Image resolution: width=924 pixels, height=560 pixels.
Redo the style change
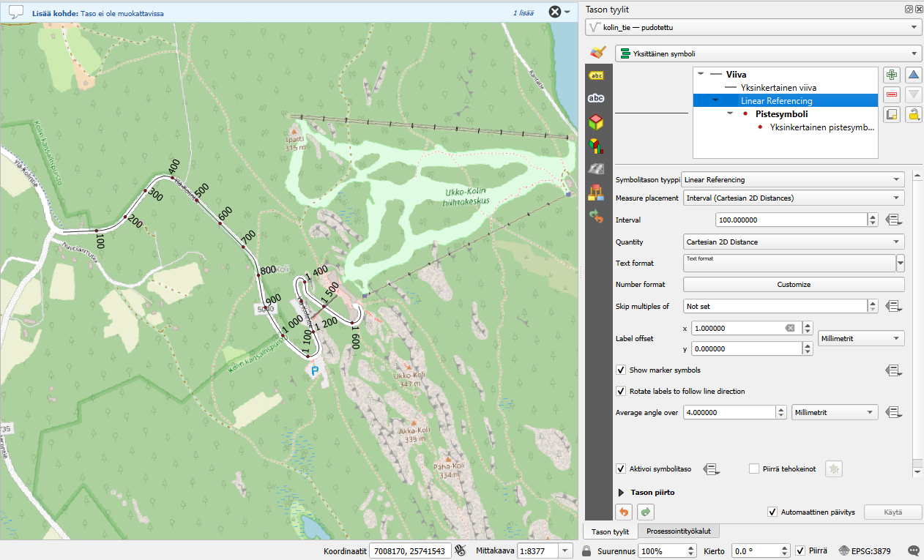pyautogui.click(x=645, y=512)
